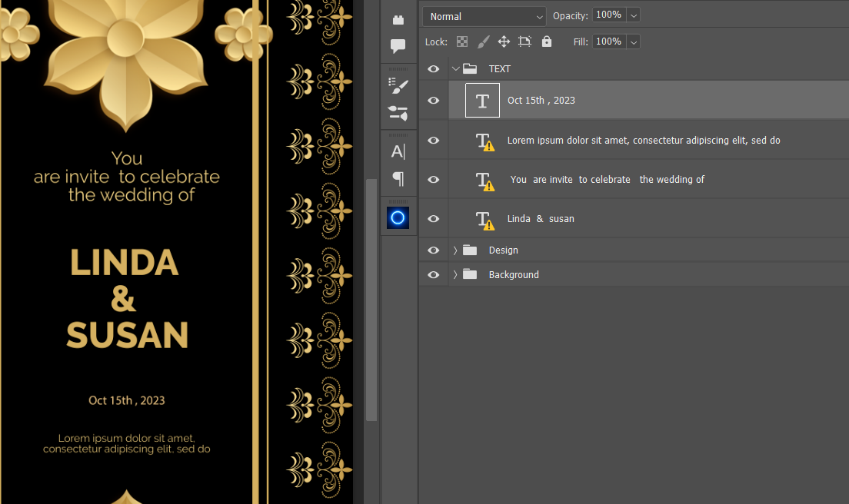Open the Comments panel speech bubble icon
849x504 pixels.
pos(398,46)
